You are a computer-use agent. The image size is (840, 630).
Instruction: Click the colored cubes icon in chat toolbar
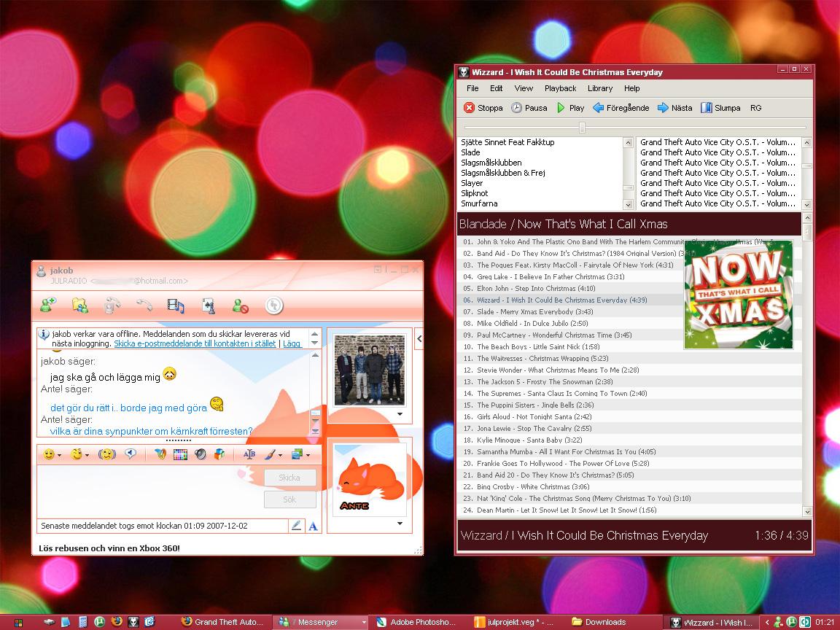coord(219,454)
